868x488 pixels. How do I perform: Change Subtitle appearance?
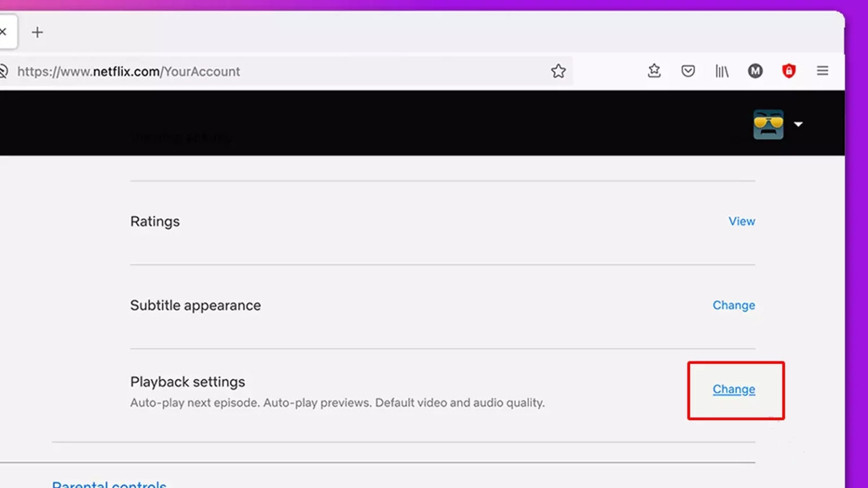[734, 305]
